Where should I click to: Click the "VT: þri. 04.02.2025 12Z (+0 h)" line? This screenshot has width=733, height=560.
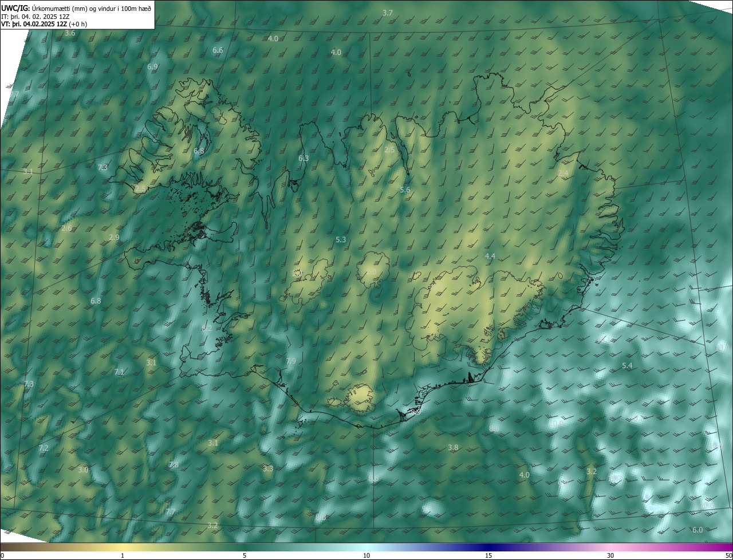click(44, 24)
